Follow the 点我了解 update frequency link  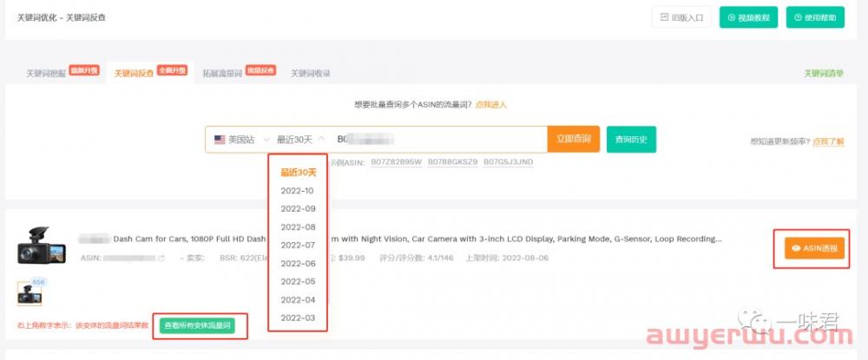click(829, 141)
